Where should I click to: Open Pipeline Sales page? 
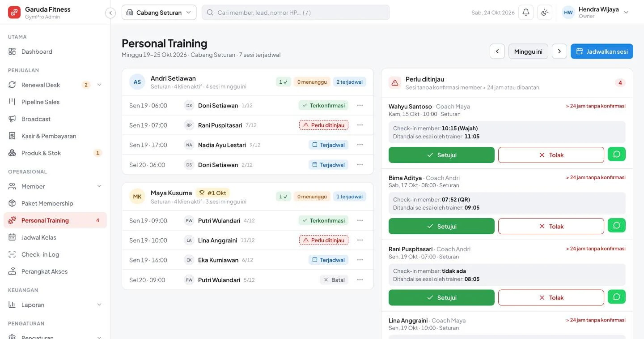click(55, 102)
